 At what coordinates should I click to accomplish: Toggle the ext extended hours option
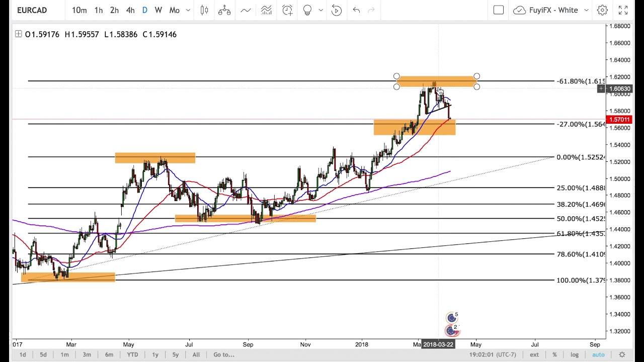pyautogui.click(x=534, y=354)
